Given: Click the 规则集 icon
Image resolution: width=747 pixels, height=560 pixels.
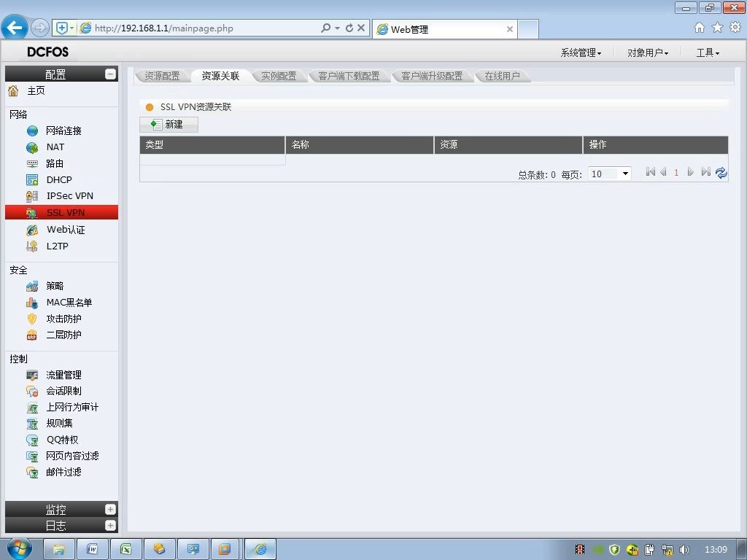Looking at the screenshot, I should click(32, 424).
